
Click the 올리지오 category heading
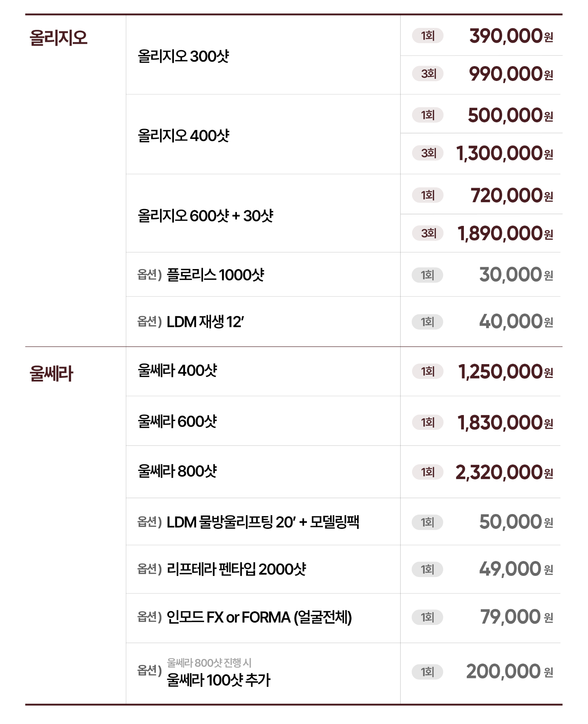coord(58,38)
